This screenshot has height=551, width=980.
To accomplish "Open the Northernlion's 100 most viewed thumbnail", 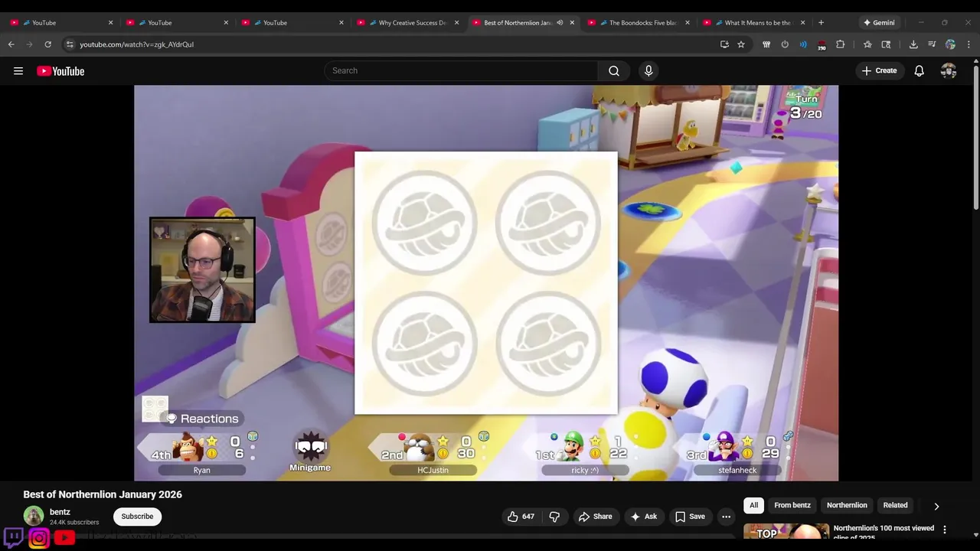I will pyautogui.click(x=786, y=531).
